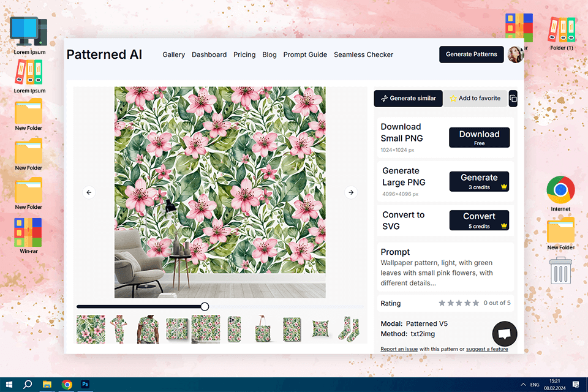Viewport: 588px width, 392px height.
Task: Select the pillow mockup thumbnail
Action: click(320, 330)
